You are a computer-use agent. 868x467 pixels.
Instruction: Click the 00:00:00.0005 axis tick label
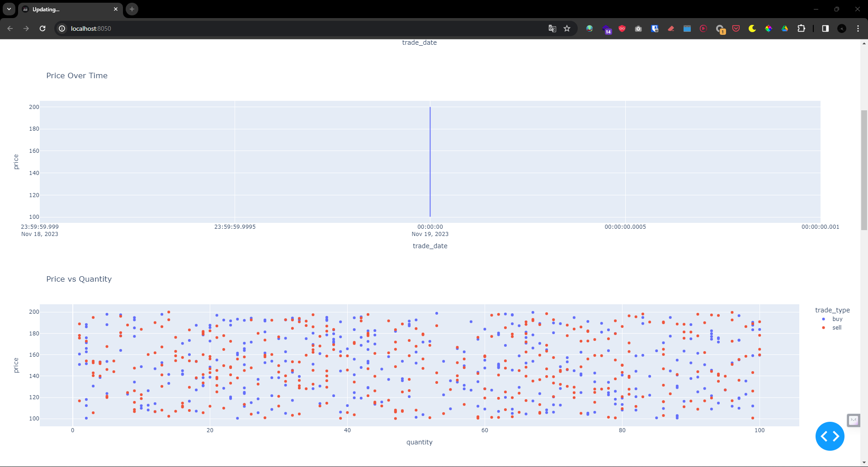pyautogui.click(x=625, y=227)
